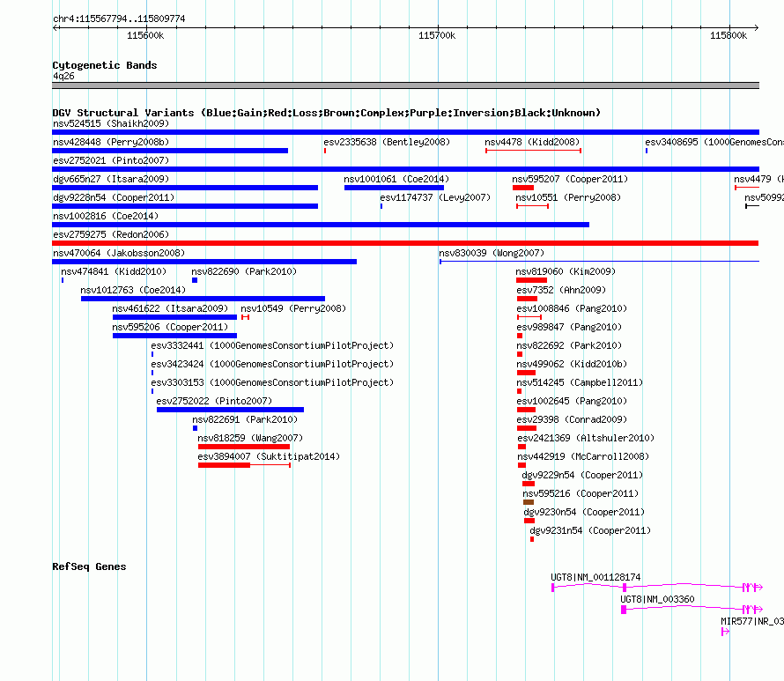Select esv3332441 1000Genomes variant label
The image size is (784, 681).
click(272, 345)
